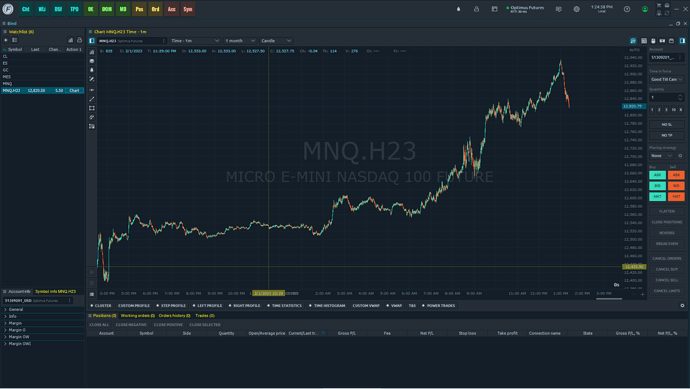Switch to the Symbol info MNQ.H23 tab
Viewport: 690px width, 389px height.
click(x=55, y=291)
